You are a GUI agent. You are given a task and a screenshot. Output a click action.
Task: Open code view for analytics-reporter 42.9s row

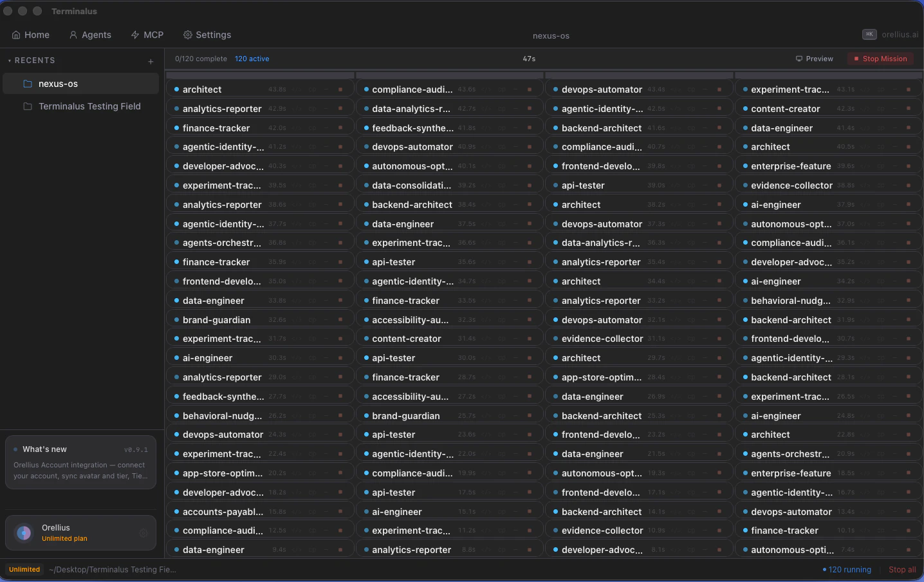coord(296,109)
